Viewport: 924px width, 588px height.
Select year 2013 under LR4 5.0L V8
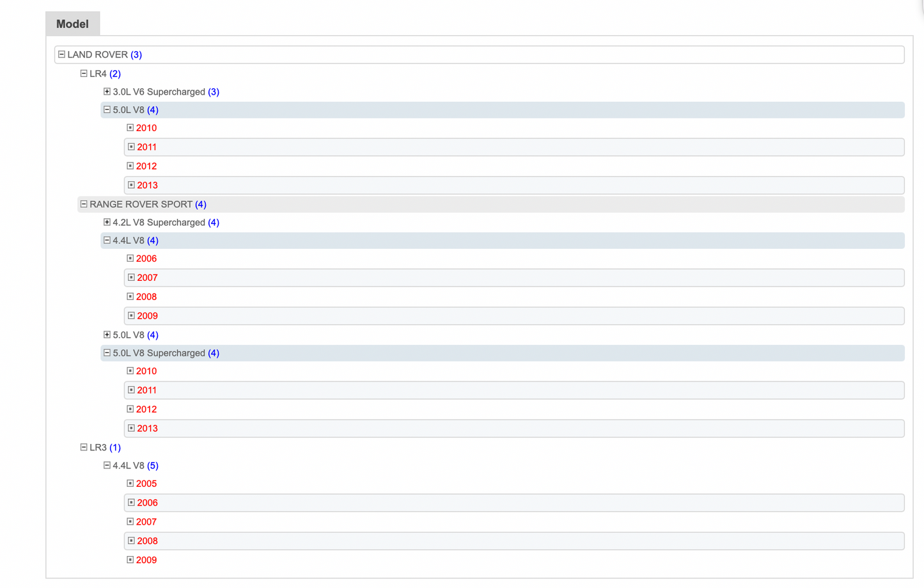point(147,186)
